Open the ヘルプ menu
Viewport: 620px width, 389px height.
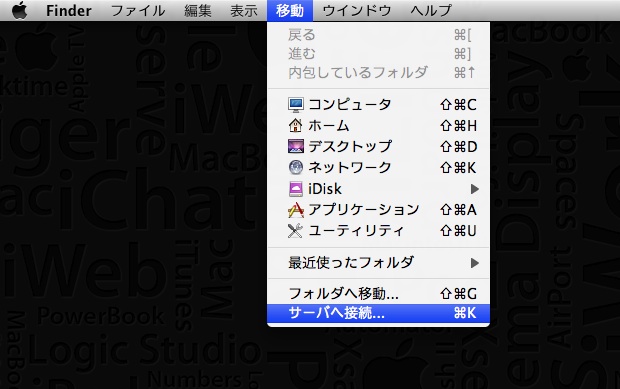(x=431, y=11)
